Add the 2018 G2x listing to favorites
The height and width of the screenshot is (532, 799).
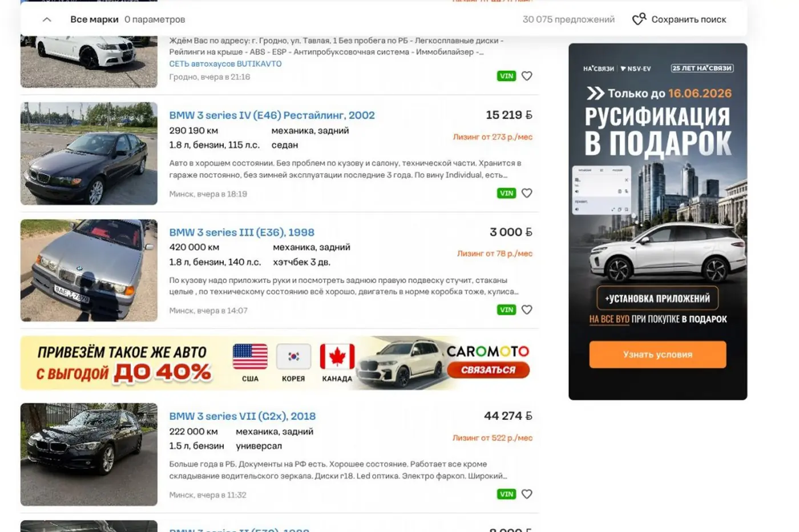coord(527,494)
